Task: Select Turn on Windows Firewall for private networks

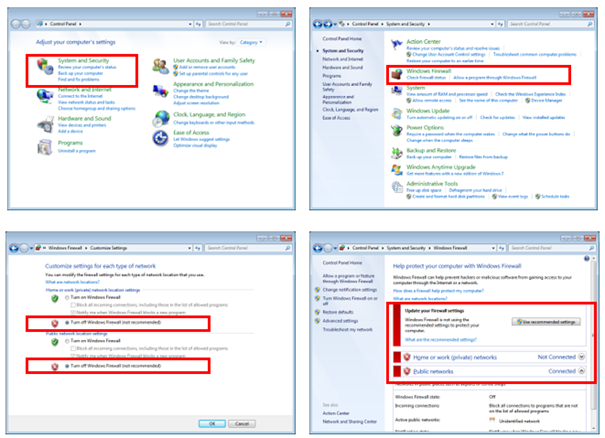Action: coord(67,298)
